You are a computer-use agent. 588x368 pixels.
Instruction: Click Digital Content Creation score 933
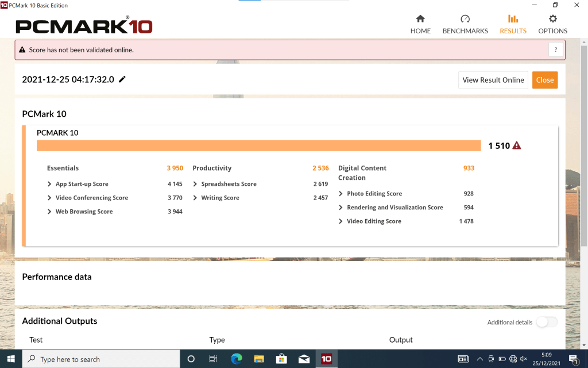click(469, 168)
